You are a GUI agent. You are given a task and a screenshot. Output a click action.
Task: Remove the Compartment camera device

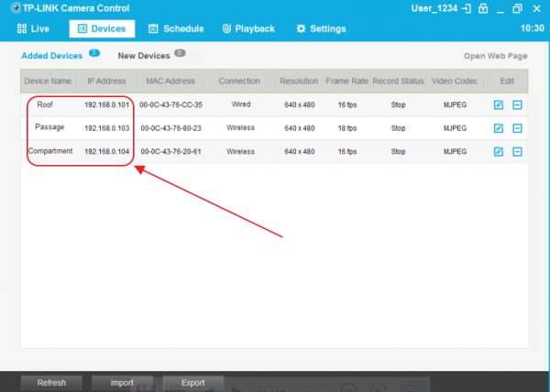click(x=517, y=152)
